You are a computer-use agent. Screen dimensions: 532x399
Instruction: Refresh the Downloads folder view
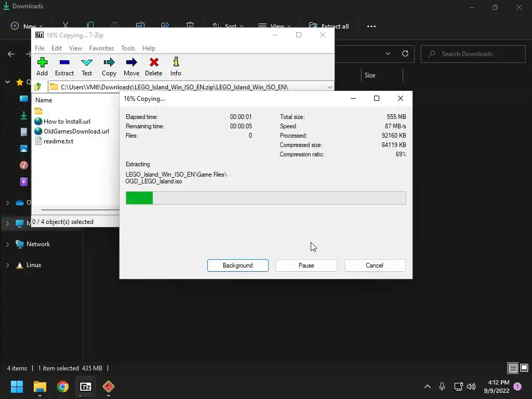(x=405, y=54)
